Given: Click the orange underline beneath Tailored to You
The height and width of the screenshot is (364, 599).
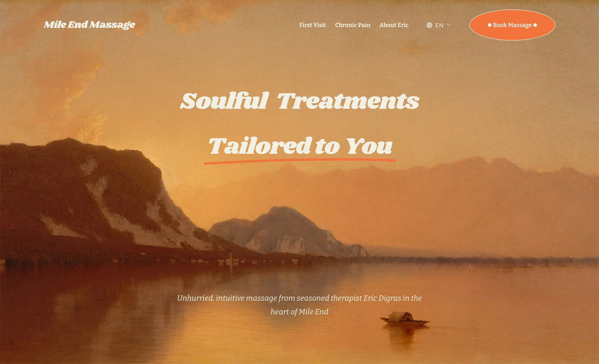Looking at the screenshot, I should coord(300,162).
